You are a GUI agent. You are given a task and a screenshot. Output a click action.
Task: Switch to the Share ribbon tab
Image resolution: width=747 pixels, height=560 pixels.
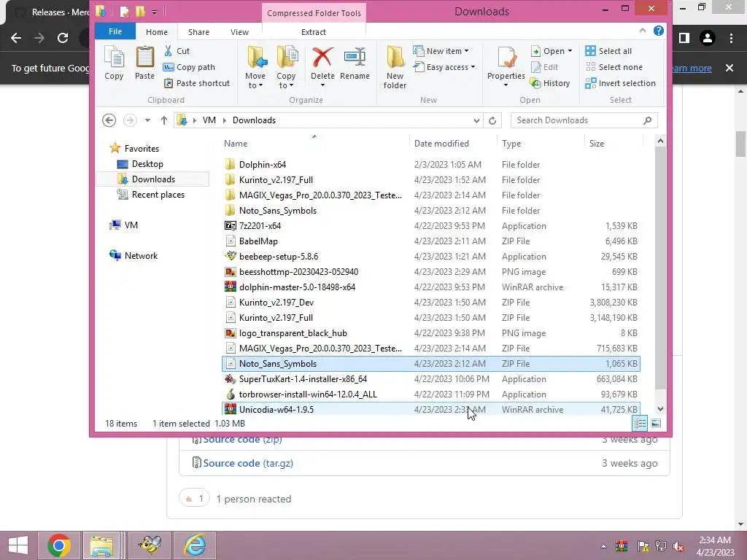click(x=198, y=32)
